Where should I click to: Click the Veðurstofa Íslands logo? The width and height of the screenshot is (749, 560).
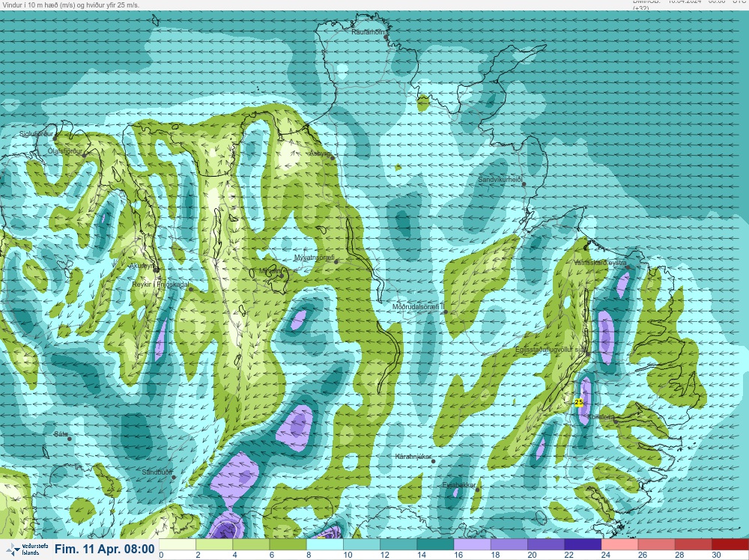click(25, 550)
